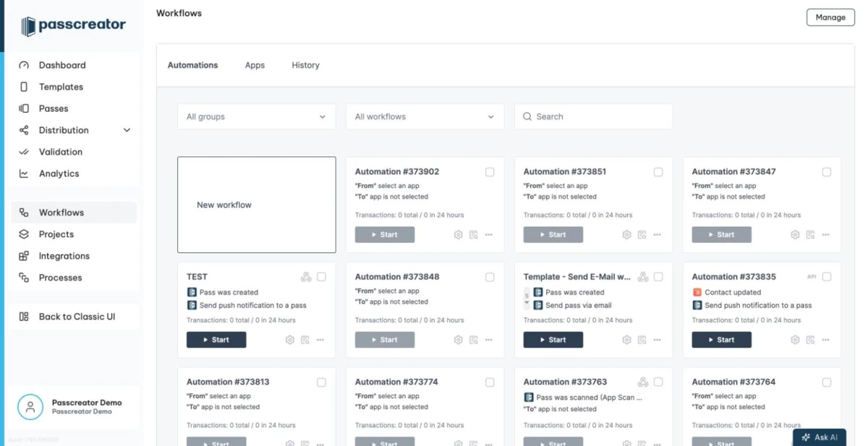Open more options for Automation #373851
Image resolution: width=868 pixels, height=446 pixels.
pos(658,235)
